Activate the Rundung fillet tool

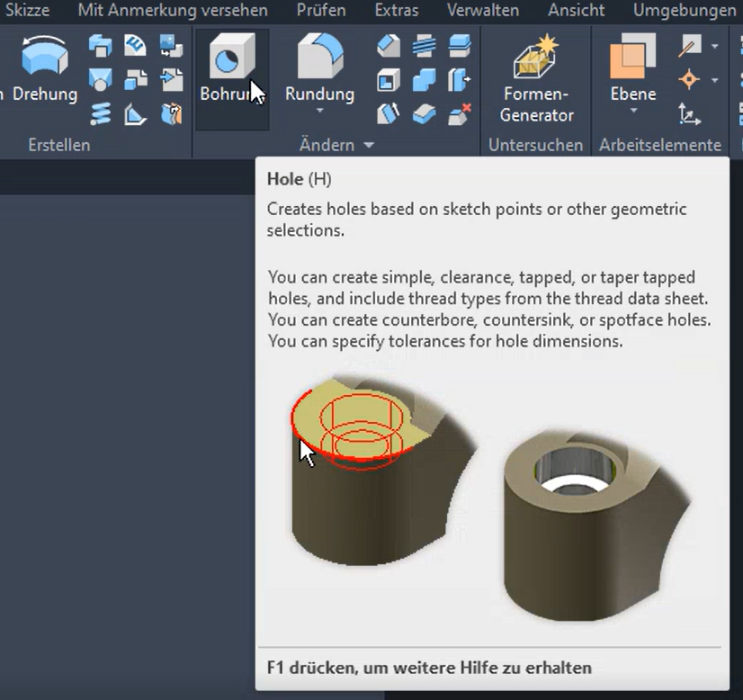pyautogui.click(x=318, y=61)
